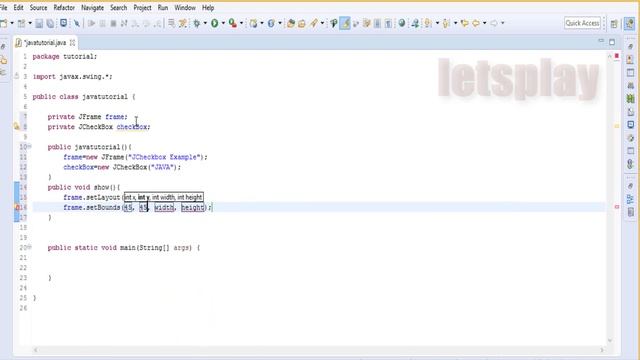Open the Help menu
Image resolution: width=640 pixels, height=360 pixels.
(208, 8)
